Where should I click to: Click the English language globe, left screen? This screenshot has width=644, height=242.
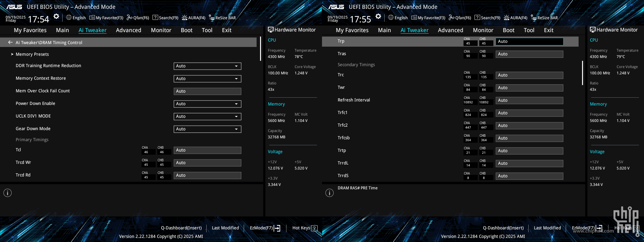click(x=76, y=18)
